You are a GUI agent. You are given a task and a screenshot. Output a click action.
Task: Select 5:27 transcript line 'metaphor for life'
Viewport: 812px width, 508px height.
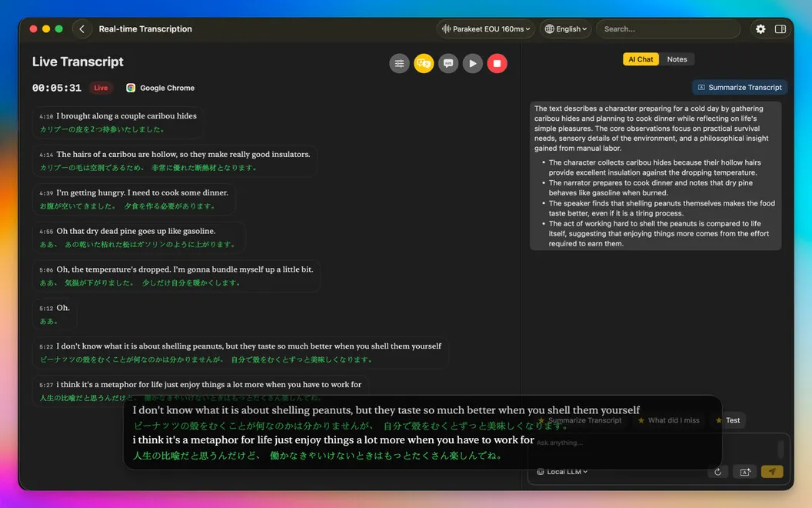[208, 385]
